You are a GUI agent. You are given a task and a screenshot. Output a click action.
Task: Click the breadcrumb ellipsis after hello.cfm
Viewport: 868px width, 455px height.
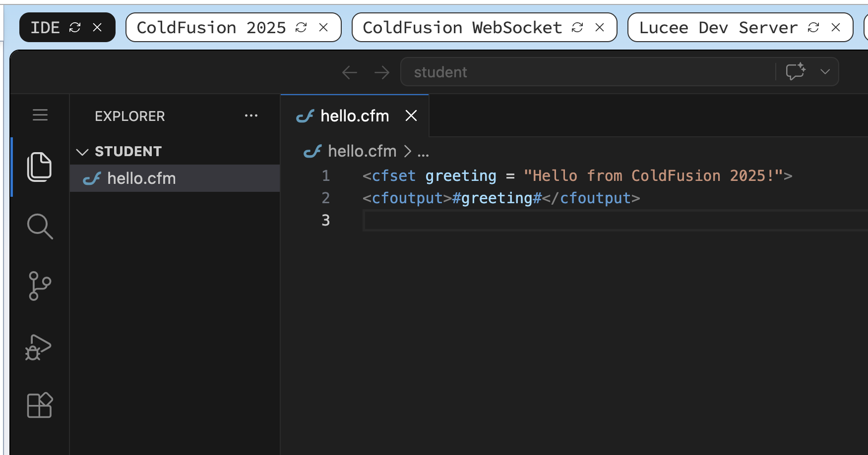pos(423,152)
